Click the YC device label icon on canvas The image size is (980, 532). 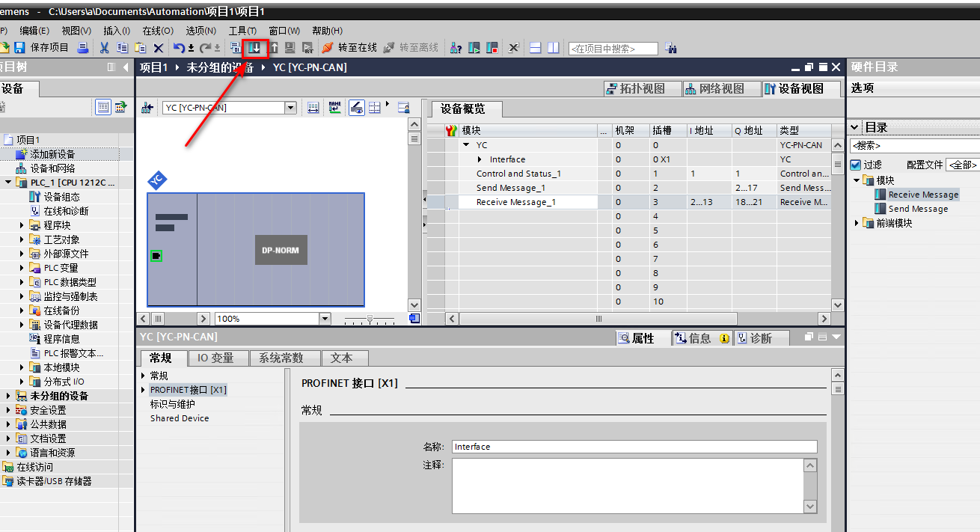[156, 180]
